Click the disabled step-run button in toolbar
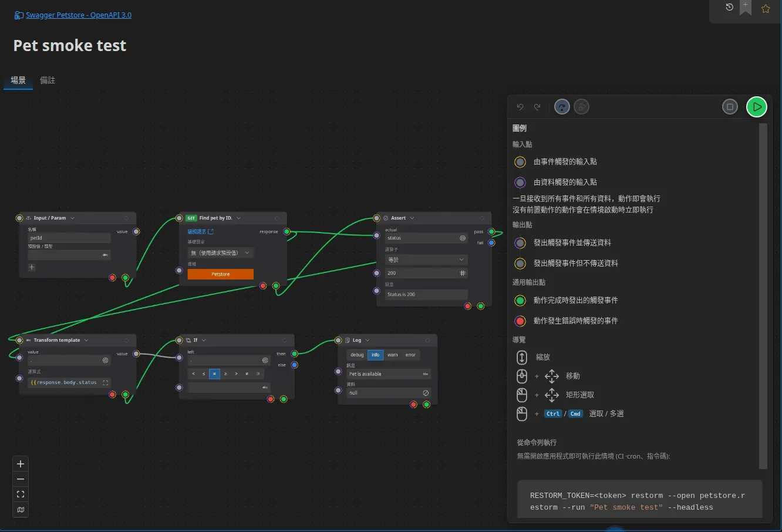The image size is (782, 532). coord(581,107)
